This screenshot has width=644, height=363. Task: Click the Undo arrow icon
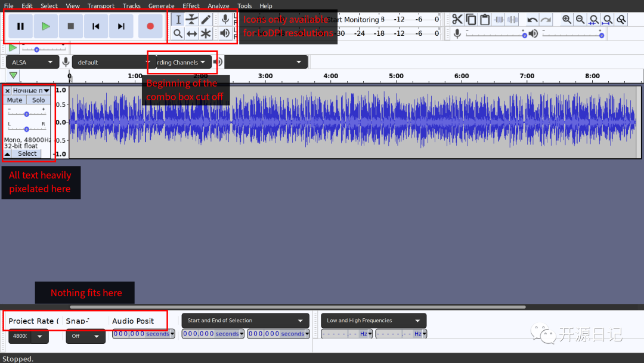click(x=532, y=19)
